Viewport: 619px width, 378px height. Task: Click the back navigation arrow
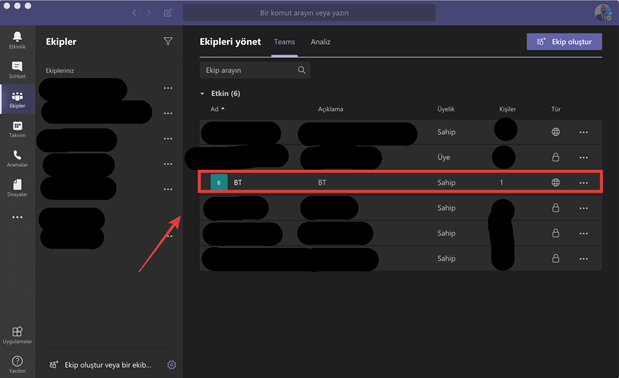pos(134,13)
